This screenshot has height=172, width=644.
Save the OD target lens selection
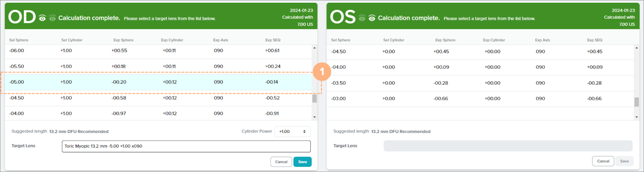click(x=302, y=162)
